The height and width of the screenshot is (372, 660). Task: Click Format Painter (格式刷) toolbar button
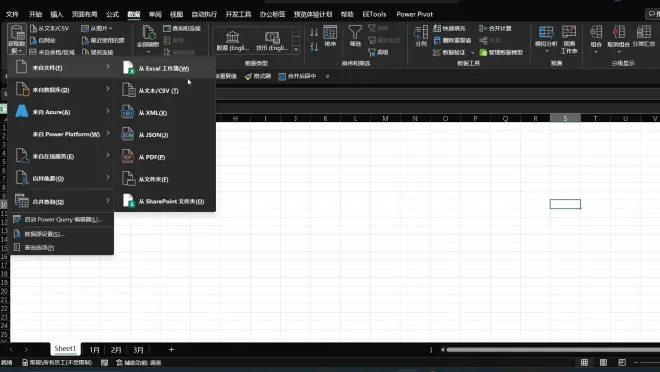pos(258,76)
